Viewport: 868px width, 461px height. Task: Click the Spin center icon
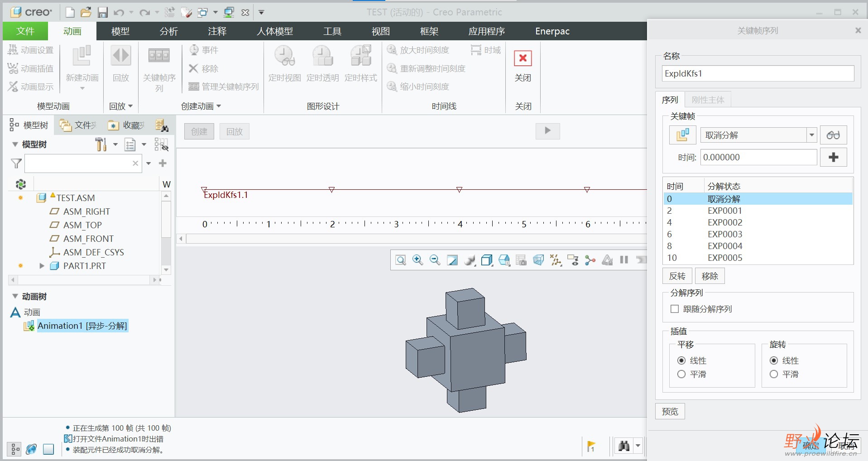click(x=590, y=260)
